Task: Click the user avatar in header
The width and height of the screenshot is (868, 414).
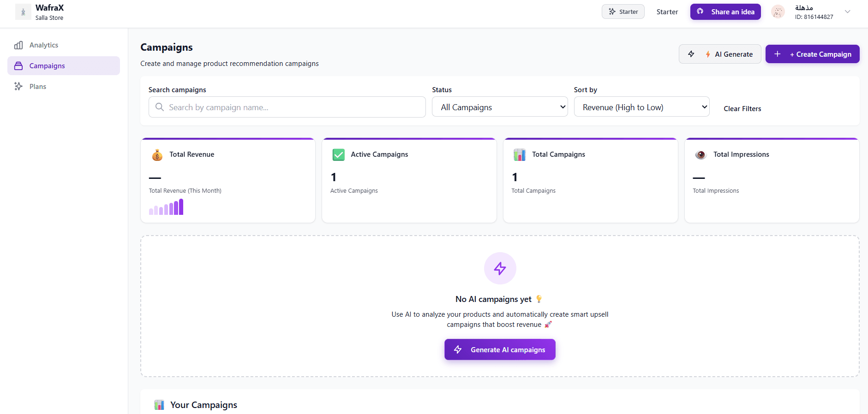Action: pyautogui.click(x=778, y=12)
